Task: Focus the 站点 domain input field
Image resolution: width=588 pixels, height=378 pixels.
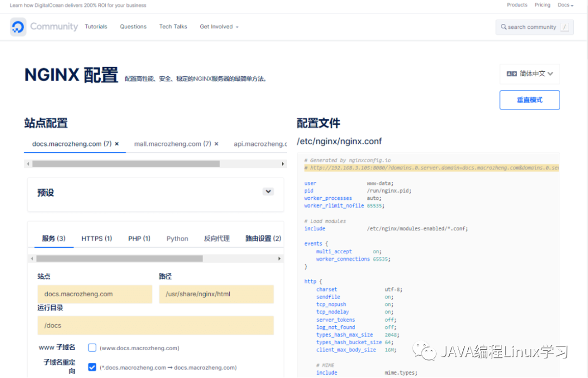Action: pos(95,294)
